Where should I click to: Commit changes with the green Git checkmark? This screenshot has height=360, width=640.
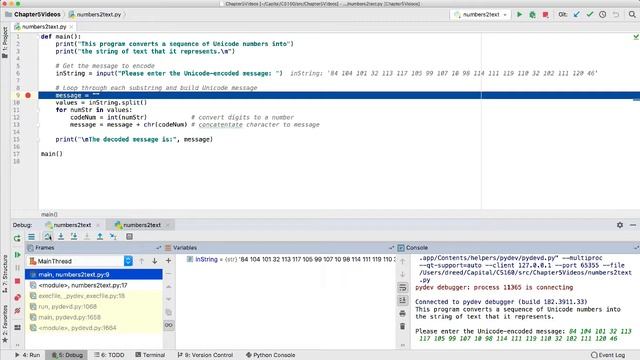coord(589,14)
